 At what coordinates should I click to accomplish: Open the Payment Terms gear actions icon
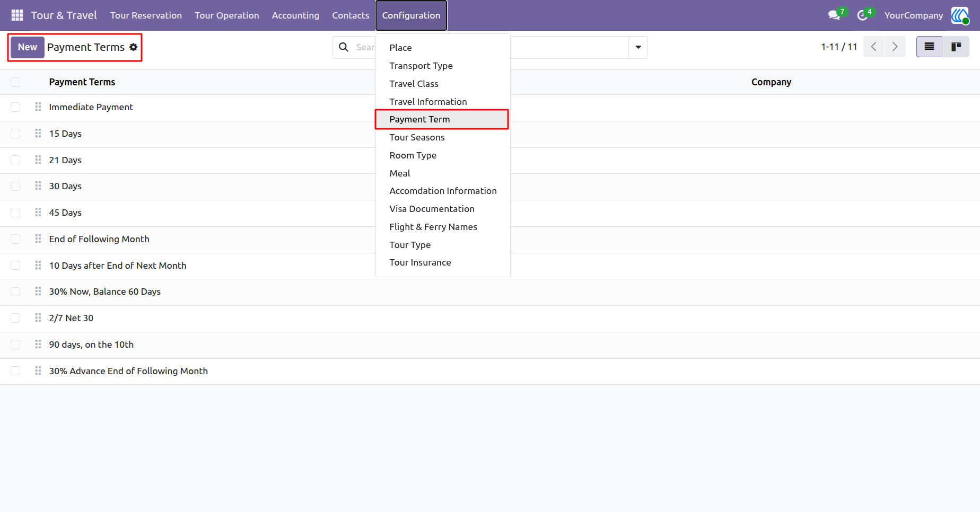134,47
